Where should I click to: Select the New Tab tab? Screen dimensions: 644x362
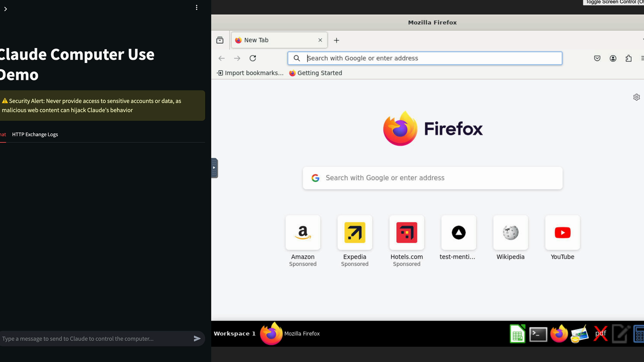[x=279, y=40]
